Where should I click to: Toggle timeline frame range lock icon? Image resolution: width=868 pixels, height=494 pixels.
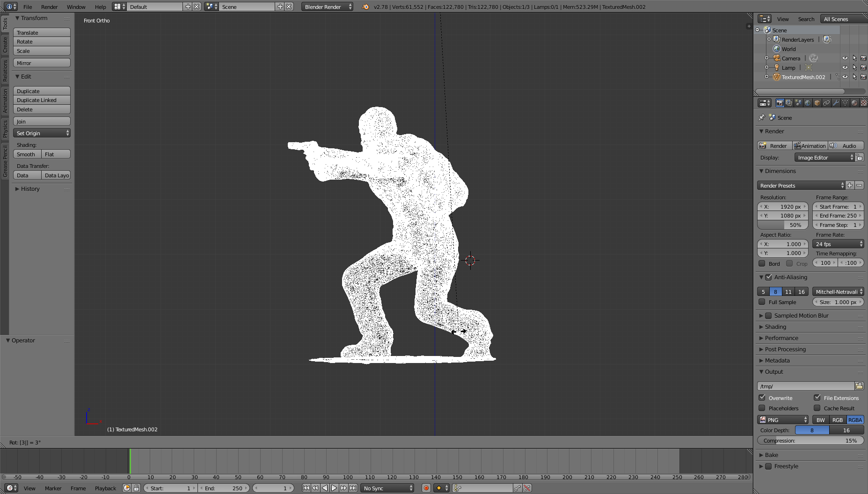tap(136, 488)
